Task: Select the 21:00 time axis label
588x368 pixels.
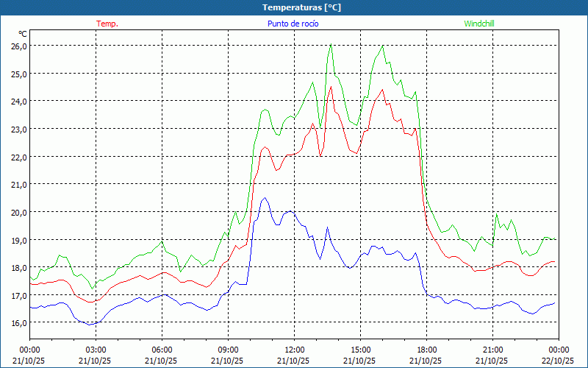Action: (x=492, y=350)
